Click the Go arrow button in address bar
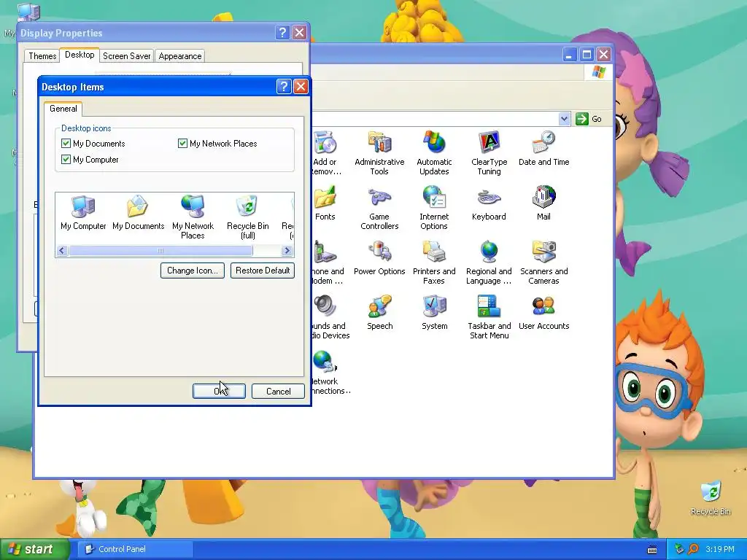The height and width of the screenshot is (560, 747). coord(582,119)
